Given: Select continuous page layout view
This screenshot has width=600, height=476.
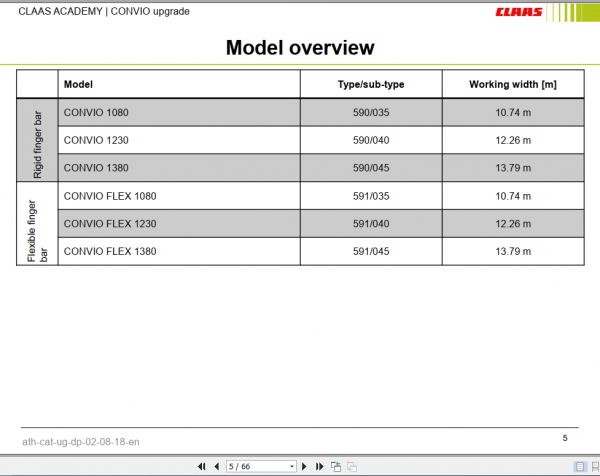Looking at the screenshot, I should point(595,466).
